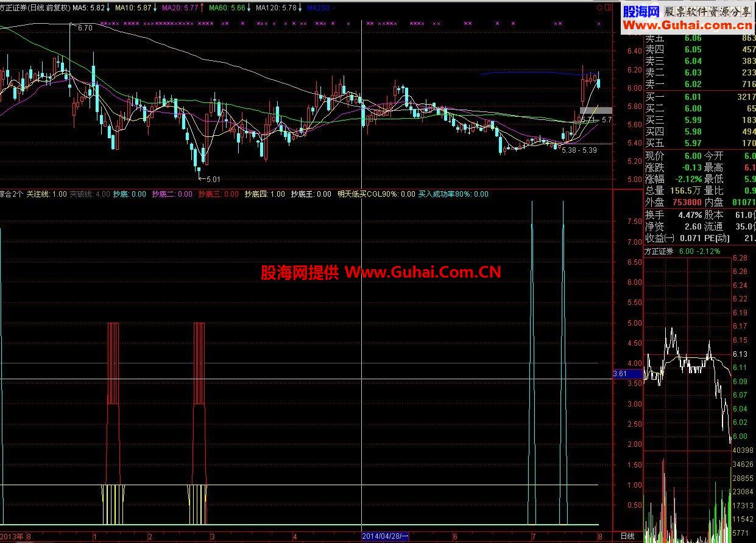Image resolution: width=756 pixels, height=543 pixels.
Task: Click the 突破线: 4.00 indicator label
Action: coord(90,194)
